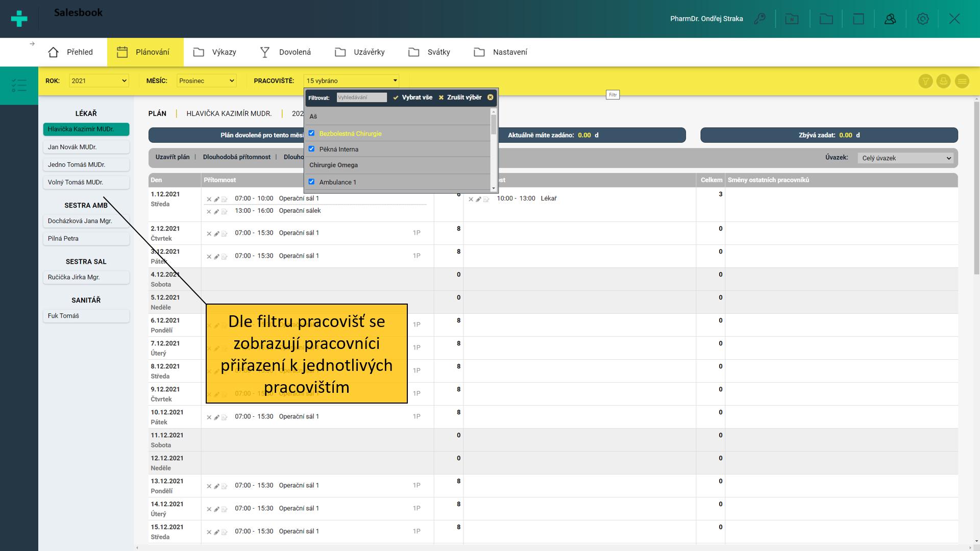Screen dimensions: 980x551
Task: Click the round printer icon
Action: coord(943,81)
